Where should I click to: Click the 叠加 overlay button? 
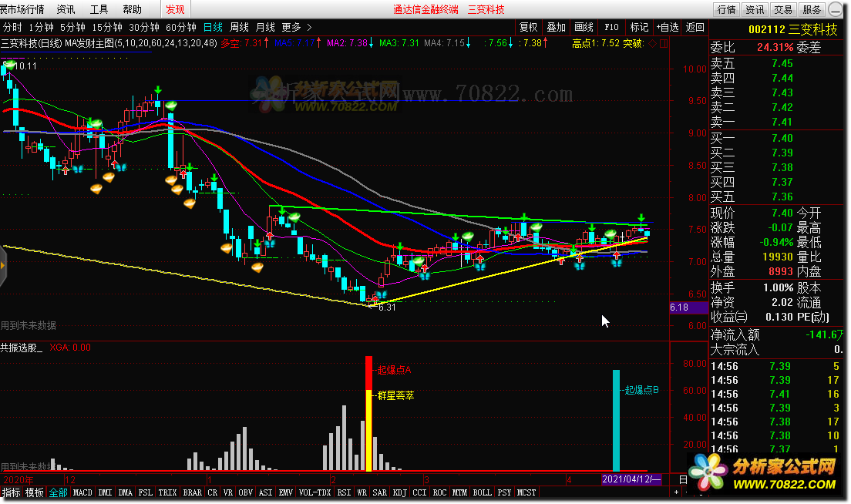pyautogui.click(x=557, y=27)
